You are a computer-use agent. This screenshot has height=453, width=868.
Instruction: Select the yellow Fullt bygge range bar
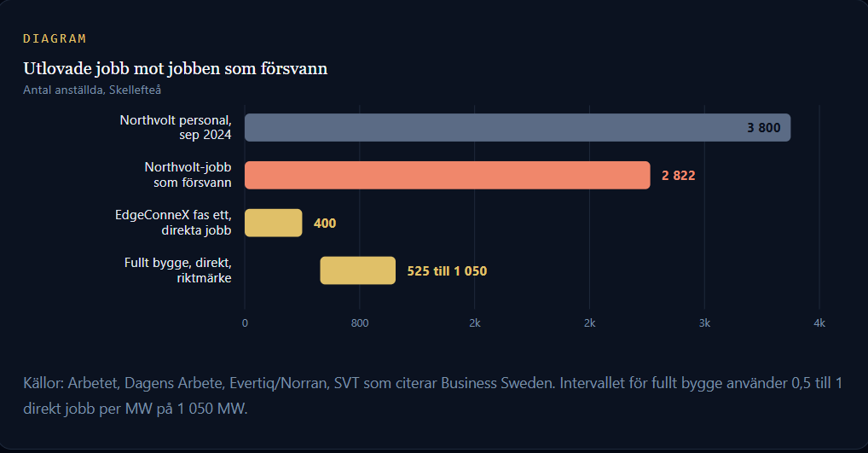[357, 270]
